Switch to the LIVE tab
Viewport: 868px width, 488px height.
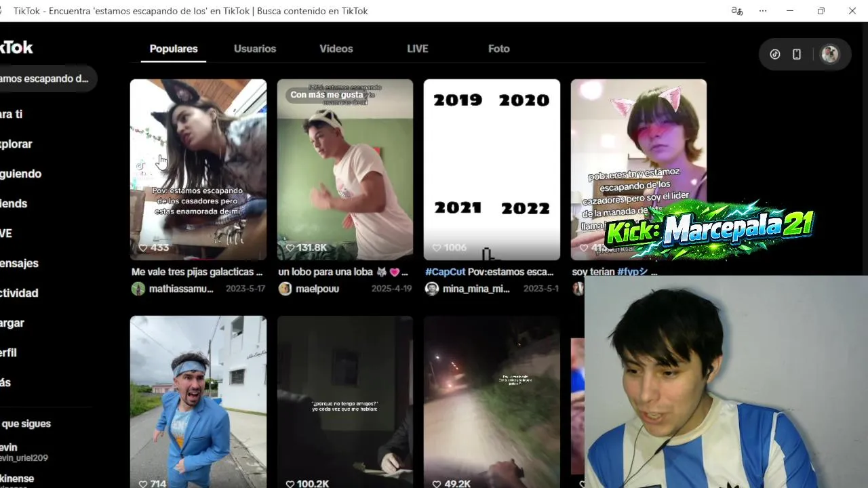coord(418,49)
